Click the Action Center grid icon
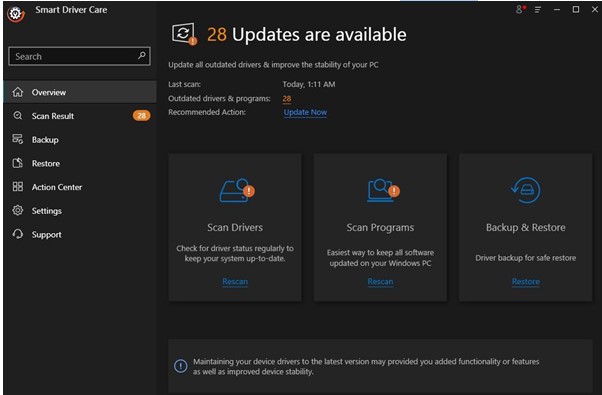602x395 pixels. (18, 187)
